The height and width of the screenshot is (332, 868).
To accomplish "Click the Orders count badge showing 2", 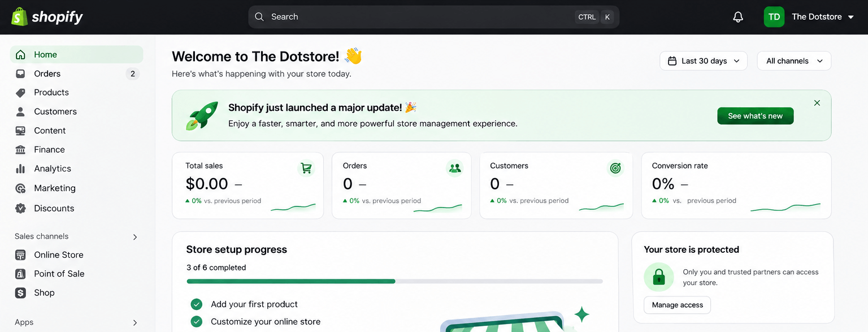I will (x=132, y=74).
